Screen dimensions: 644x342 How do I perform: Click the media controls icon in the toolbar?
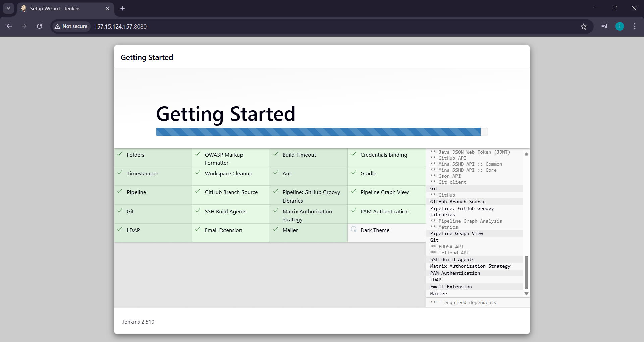[604, 26]
